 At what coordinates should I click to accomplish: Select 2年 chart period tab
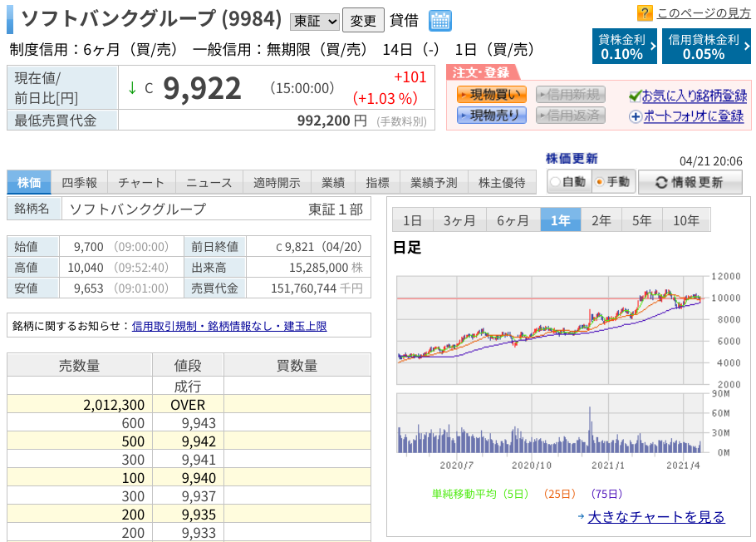601,220
